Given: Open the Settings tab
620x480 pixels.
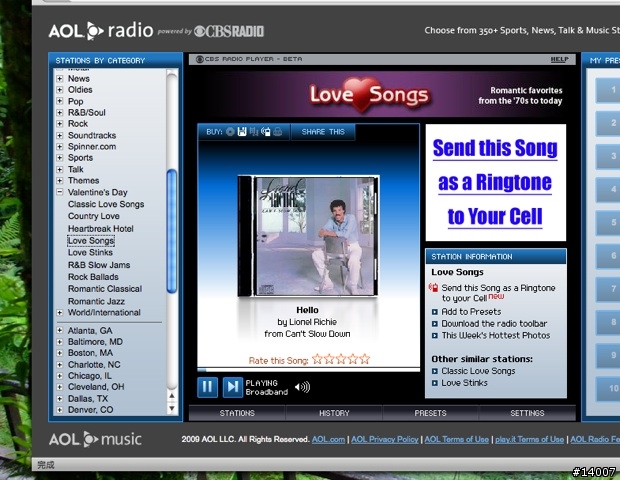Looking at the screenshot, I should click(x=527, y=413).
